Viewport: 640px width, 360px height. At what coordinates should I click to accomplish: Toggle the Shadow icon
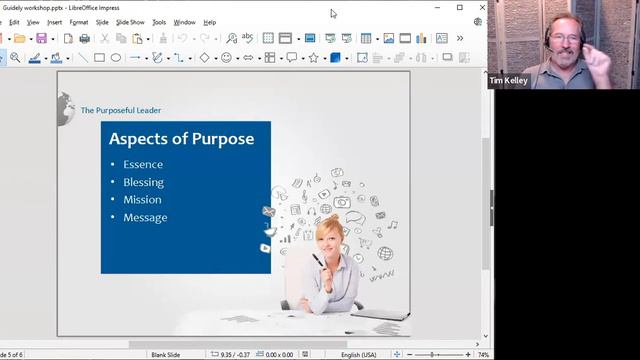tap(448, 58)
